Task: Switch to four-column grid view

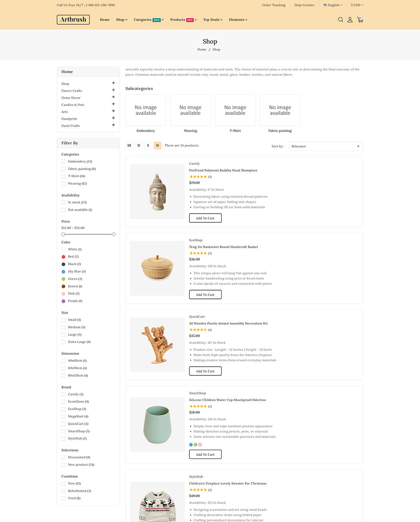Action: click(129, 146)
